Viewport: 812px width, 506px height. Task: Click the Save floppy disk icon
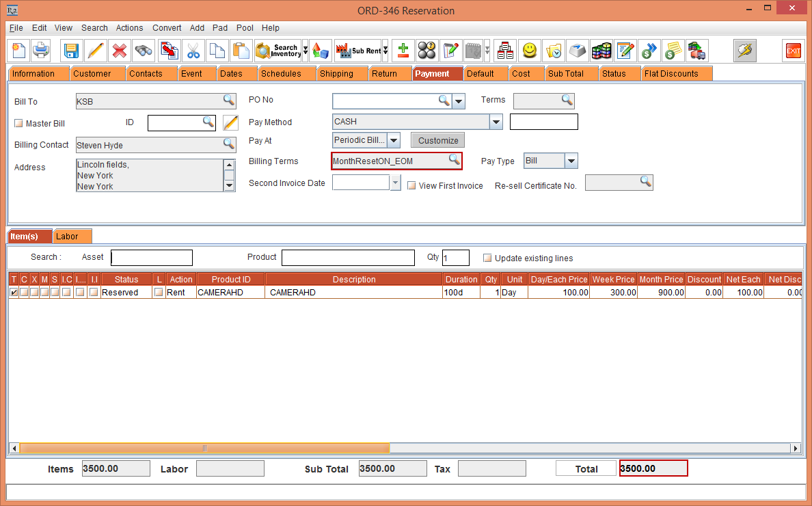click(x=72, y=51)
